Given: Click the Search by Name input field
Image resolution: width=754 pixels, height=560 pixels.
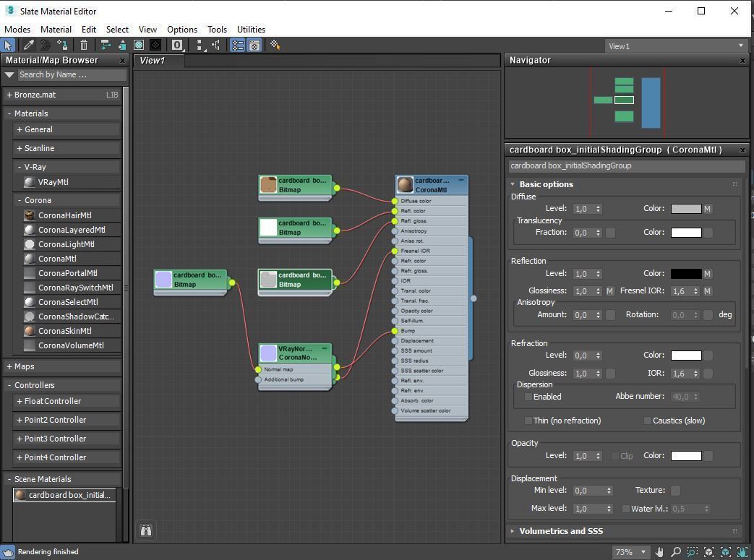Looking at the screenshot, I should 72,75.
